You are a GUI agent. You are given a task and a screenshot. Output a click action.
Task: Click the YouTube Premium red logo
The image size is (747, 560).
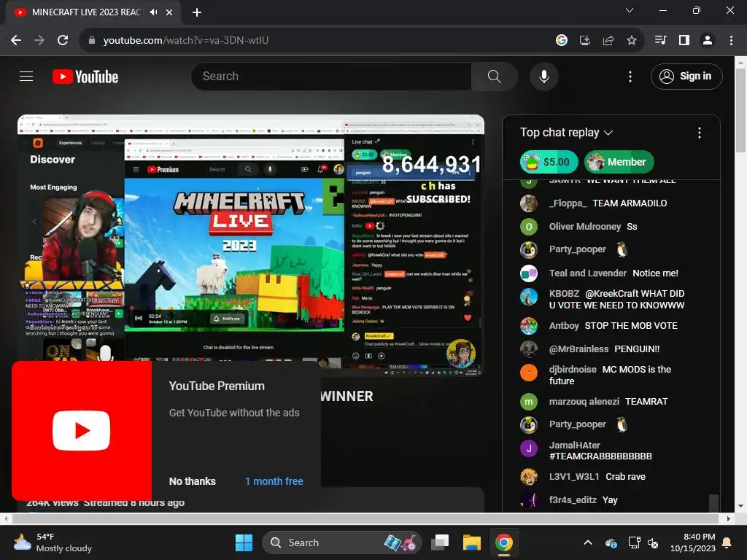click(x=82, y=430)
